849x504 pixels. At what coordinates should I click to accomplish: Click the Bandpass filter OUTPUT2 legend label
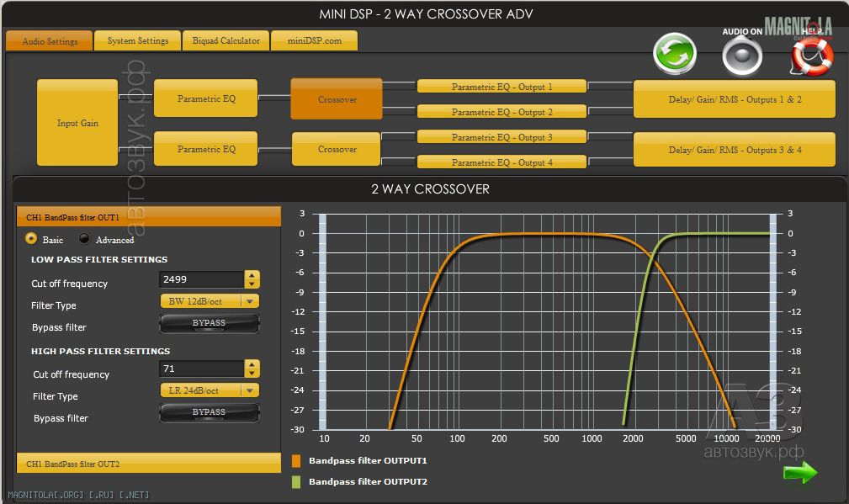click(x=368, y=482)
